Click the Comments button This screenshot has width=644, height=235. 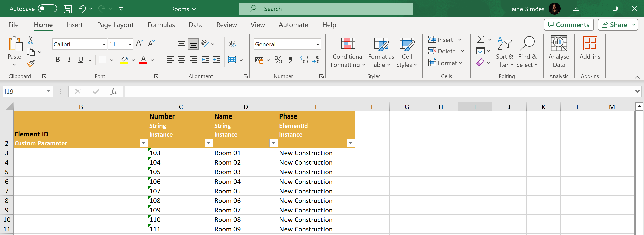(x=569, y=25)
